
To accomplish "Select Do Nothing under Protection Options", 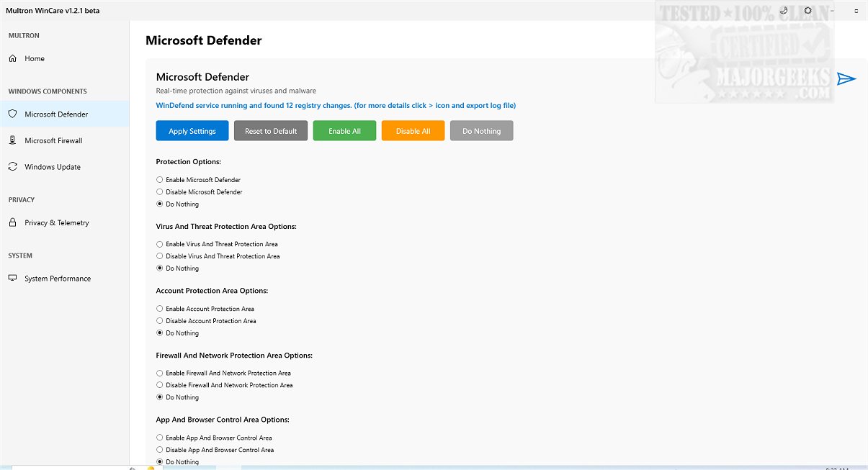I will pos(160,204).
